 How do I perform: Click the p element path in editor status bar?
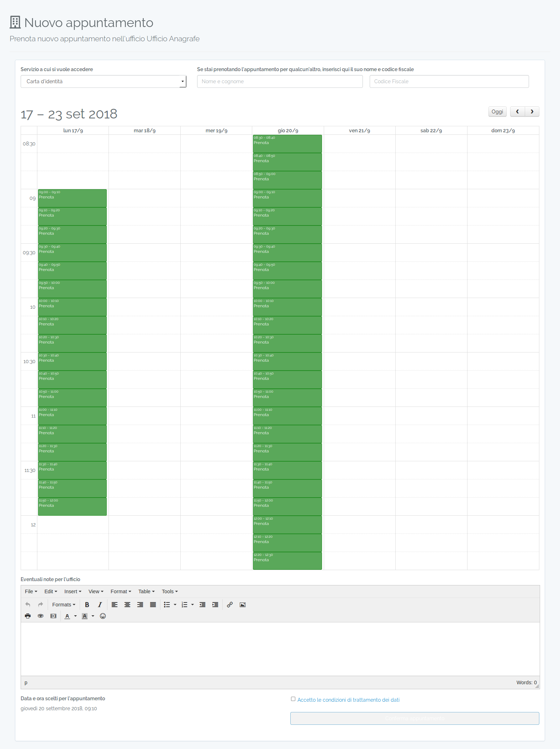tap(26, 682)
